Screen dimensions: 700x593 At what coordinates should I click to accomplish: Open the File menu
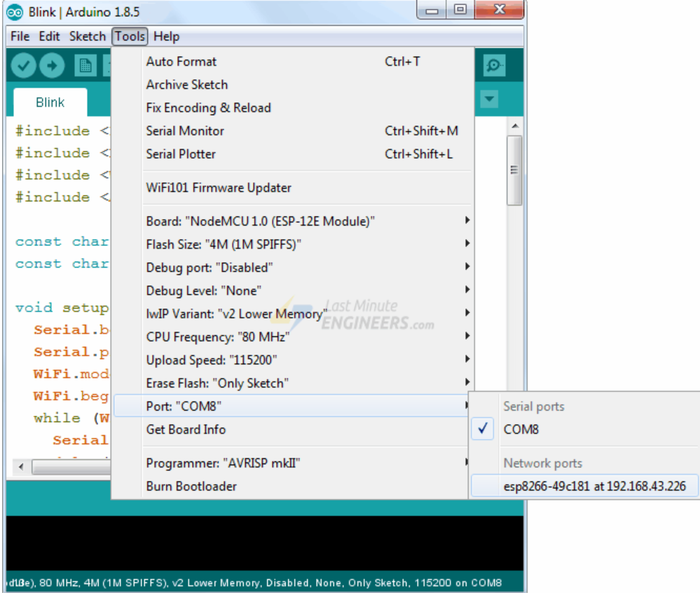[x=20, y=36]
